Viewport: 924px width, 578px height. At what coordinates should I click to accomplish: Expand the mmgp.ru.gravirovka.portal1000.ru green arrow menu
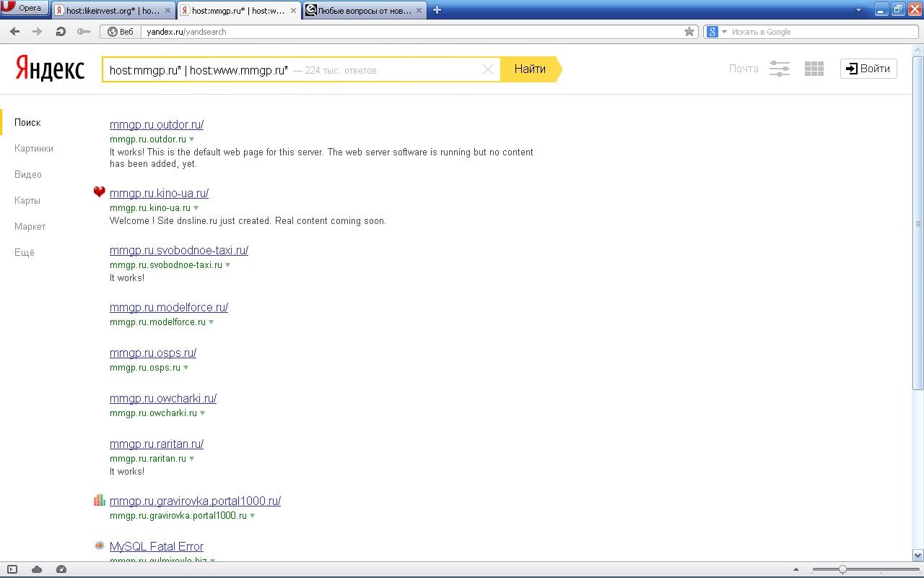click(x=253, y=516)
